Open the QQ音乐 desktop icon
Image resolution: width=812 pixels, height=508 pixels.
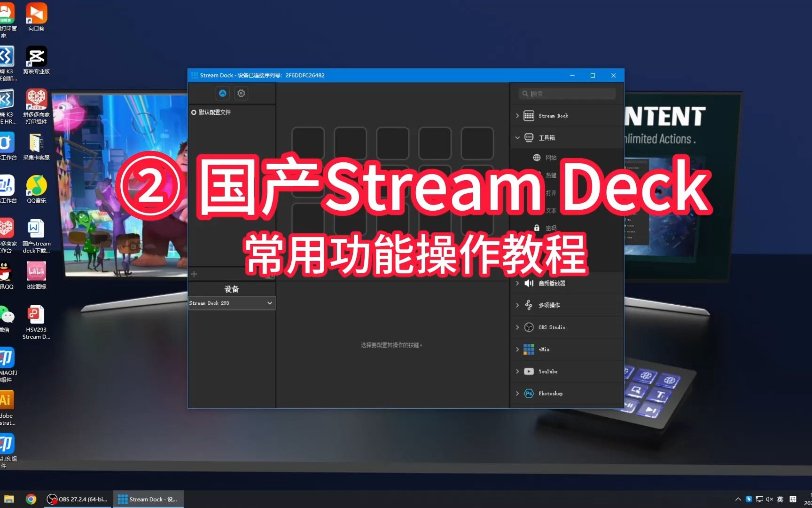pos(36,189)
